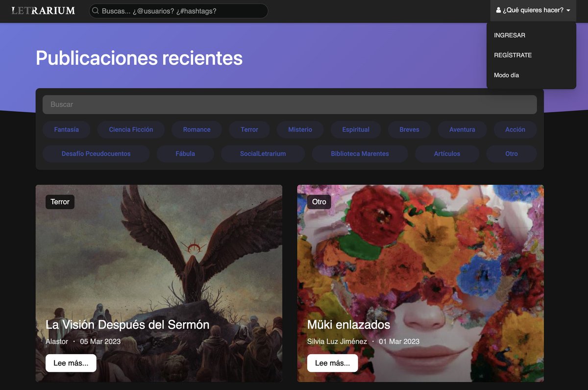The image size is (588, 390).
Task: Click the Otro tag on the Müki enlazados card
Action: [x=318, y=201]
